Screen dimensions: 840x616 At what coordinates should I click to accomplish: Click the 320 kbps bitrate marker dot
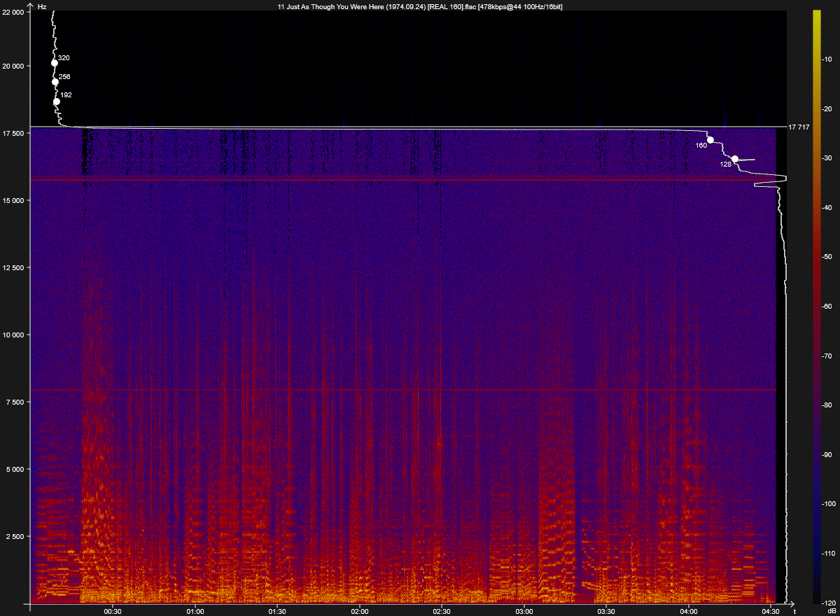(x=55, y=63)
